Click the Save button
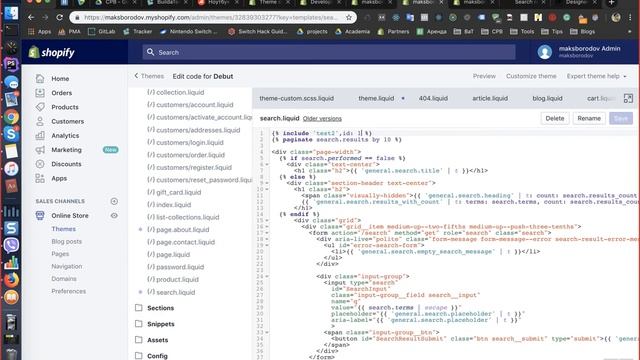This screenshot has width=640, height=360. (x=621, y=118)
